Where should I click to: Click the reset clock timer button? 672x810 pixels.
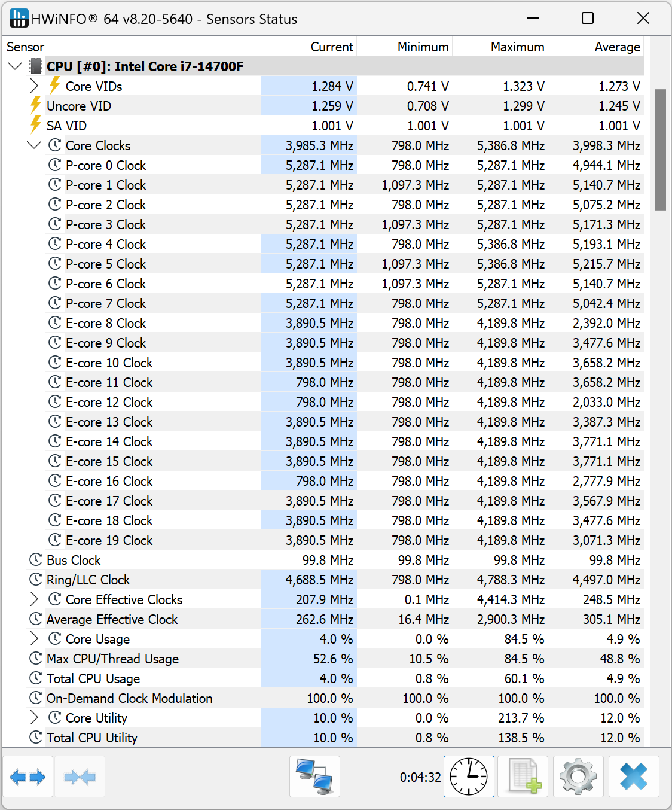tap(469, 776)
